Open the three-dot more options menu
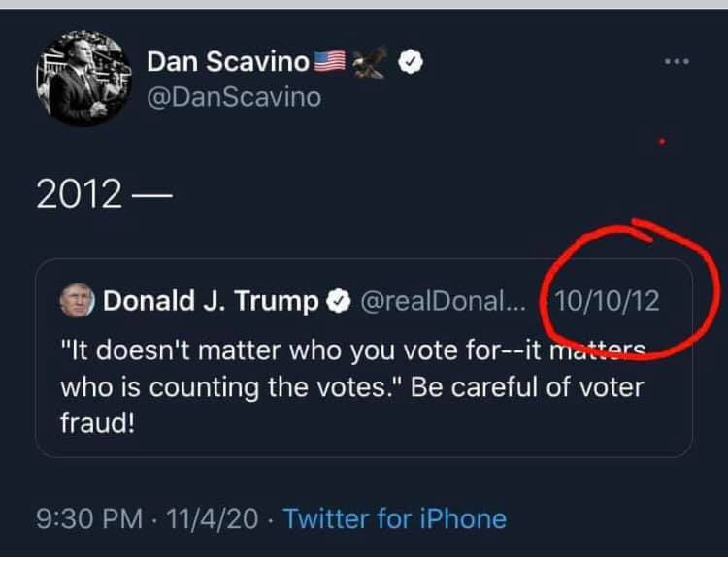The width and height of the screenshot is (728, 566). pos(677,62)
